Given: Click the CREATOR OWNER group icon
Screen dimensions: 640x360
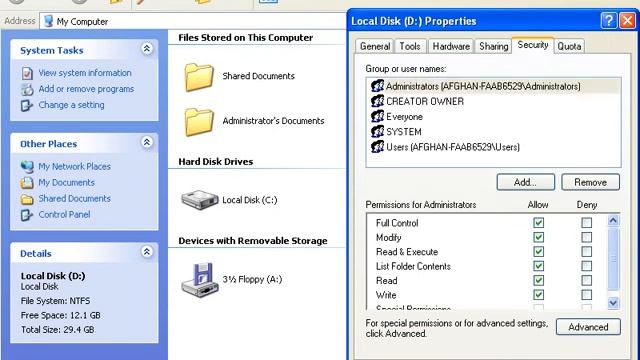Looking at the screenshot, I should click(x=378, y=101).
